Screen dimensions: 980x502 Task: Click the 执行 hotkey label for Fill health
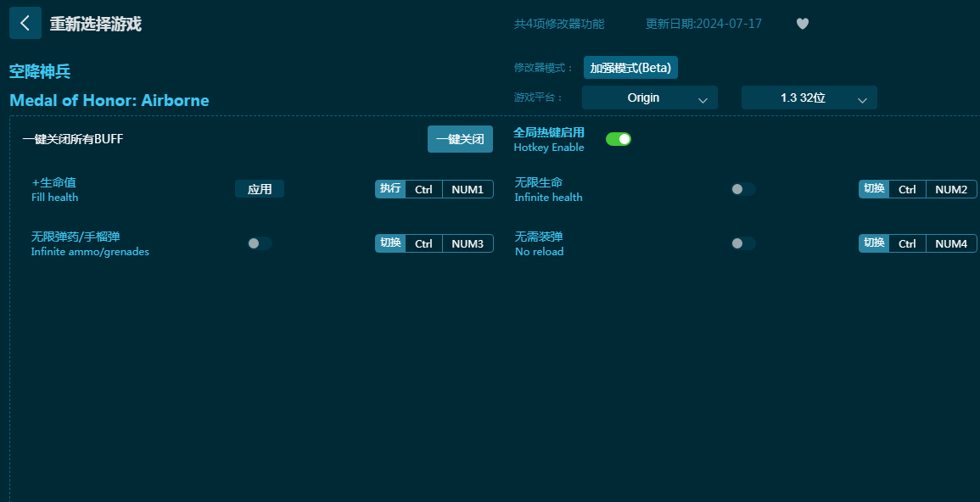[x=390, y=188]
